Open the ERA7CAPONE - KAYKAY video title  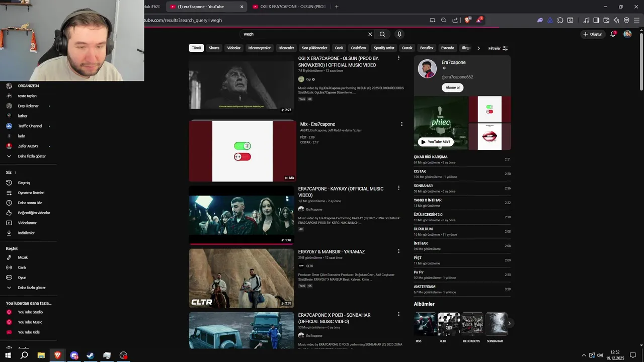click(x=341, y=192)
